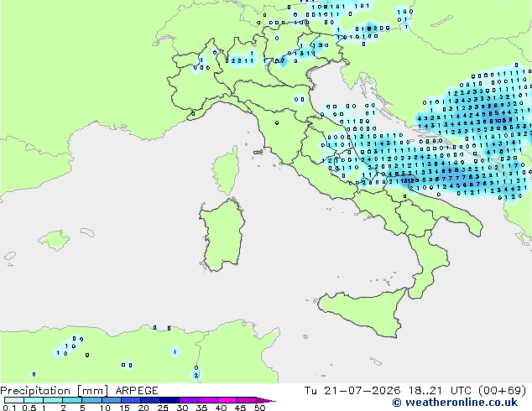Click the 10–15 mm legend color swatch

pos(112,400)
